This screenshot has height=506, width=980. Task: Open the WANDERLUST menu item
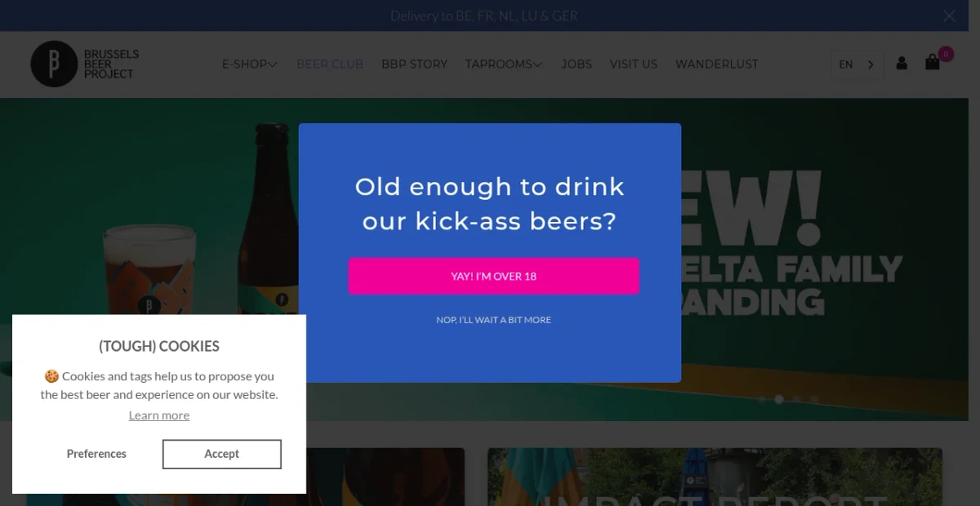click(x=717, y=64)
